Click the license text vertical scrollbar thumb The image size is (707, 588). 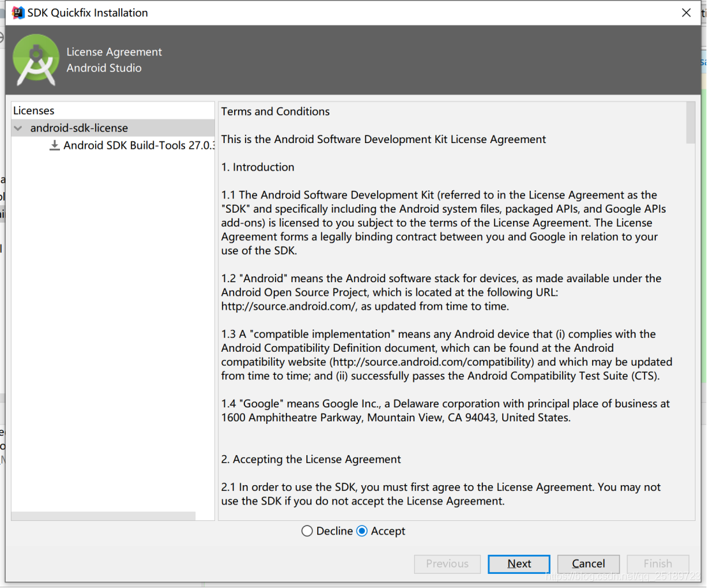pyautogui.click(x=690, y=123)
